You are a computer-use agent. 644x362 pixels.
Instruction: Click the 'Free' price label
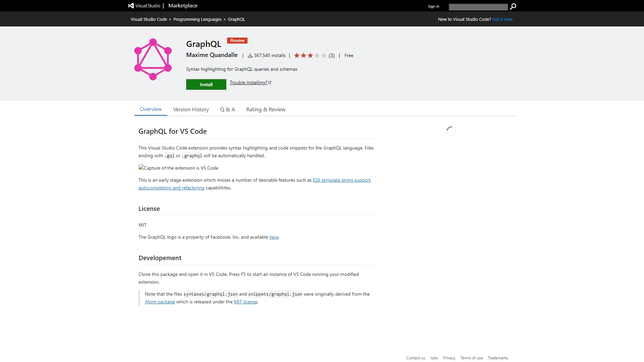pyautogui.click(x=349, y=55)
